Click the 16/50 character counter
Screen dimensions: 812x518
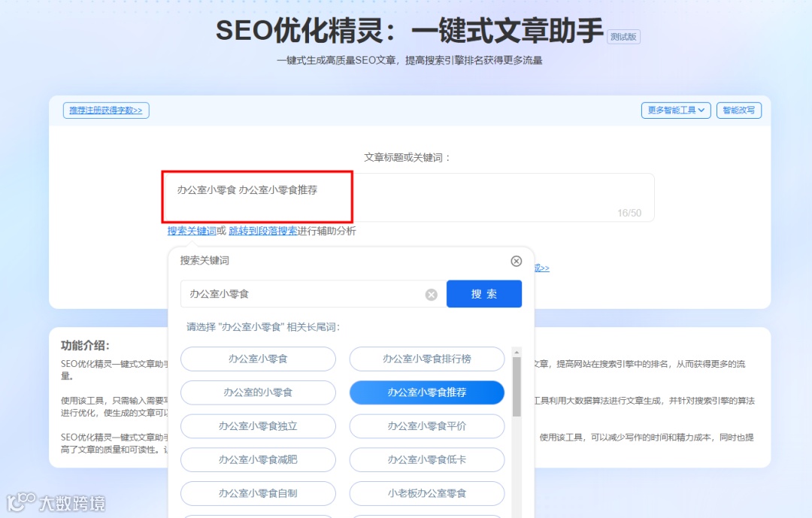629,213
